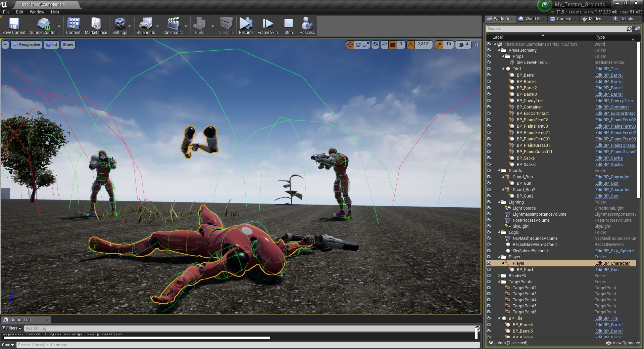Open the Content browser icon
Screen dimensions: 644x349
pyautogui.click(x=73, y=26)
